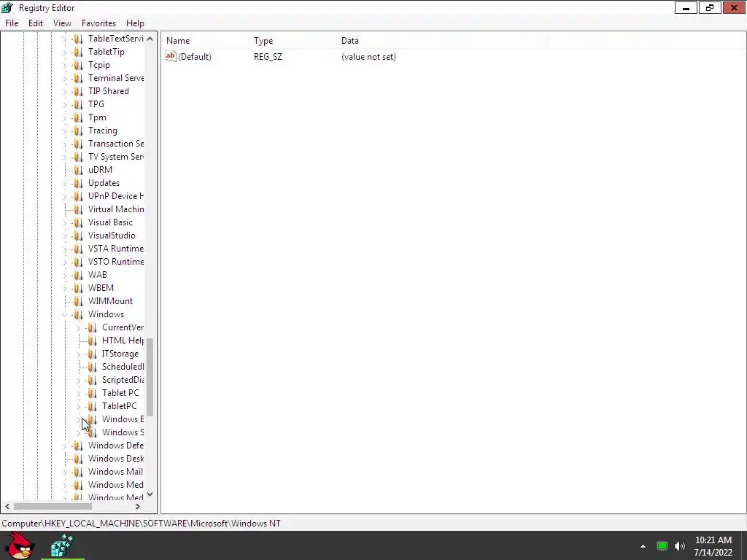Expand the ITStorage subkey

[x=79, y=354]
